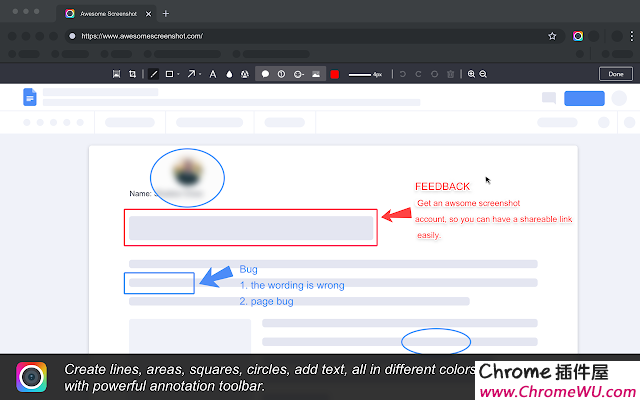Select the rectangle shape tool
This screenshot has width=640, height=400.
[x=169, y=74]
